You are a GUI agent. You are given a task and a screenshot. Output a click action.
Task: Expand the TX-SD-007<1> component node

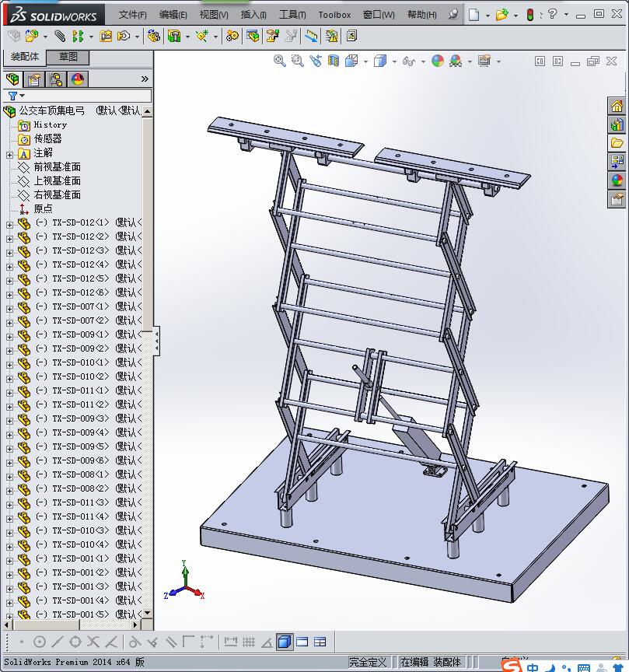(x=9, y=308)
